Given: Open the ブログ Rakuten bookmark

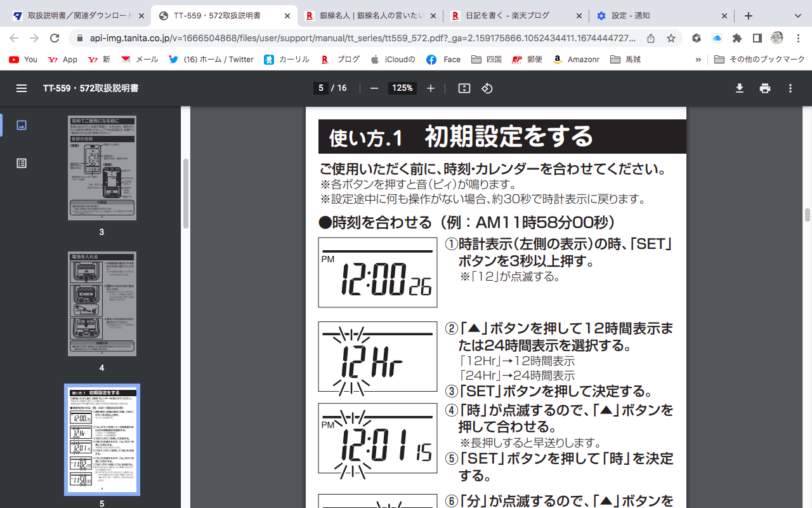Looking at the screenshot, I should pyautogui.click(x=341, y=60).
